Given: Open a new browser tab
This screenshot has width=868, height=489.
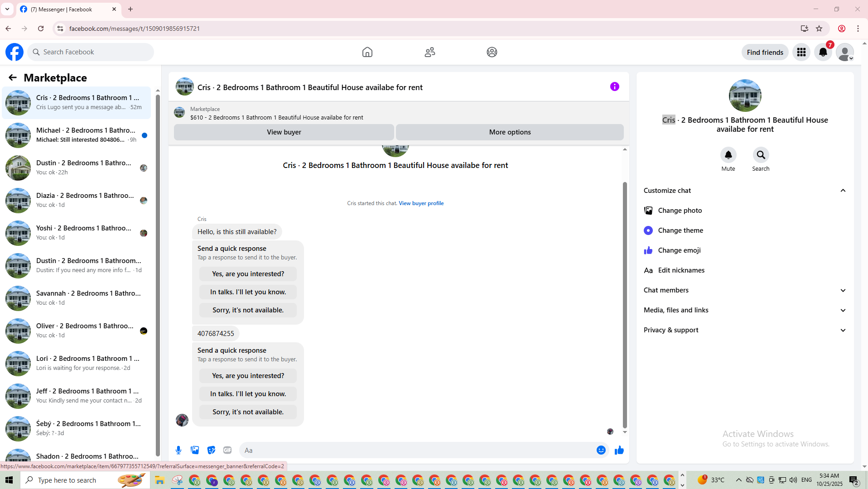Looking at the screenshot, I should (x=130, y=9).
